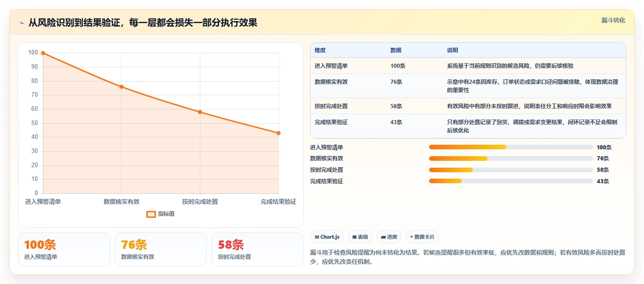Select the Chart.js tag

click(327, 237)
